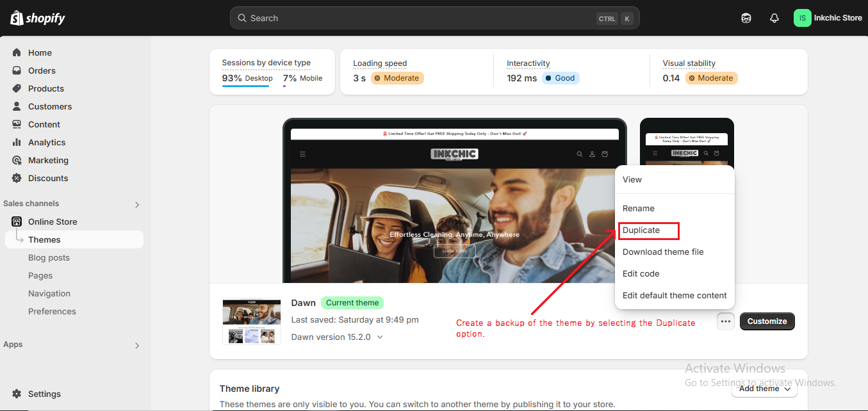Select Themes in the sidebar
The width and height of the screenshot is (868, 411).
pyautogui.click(x=74, y=239)
